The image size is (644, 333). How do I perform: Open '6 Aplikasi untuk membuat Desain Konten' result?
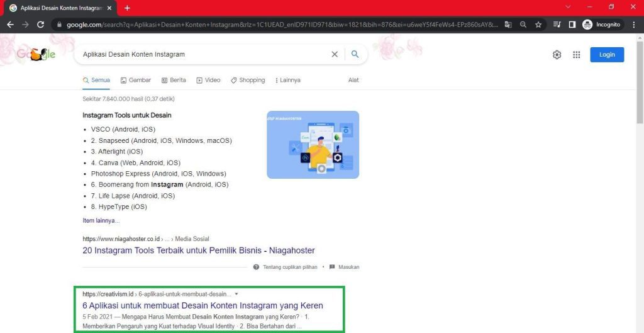click(203, 305)
